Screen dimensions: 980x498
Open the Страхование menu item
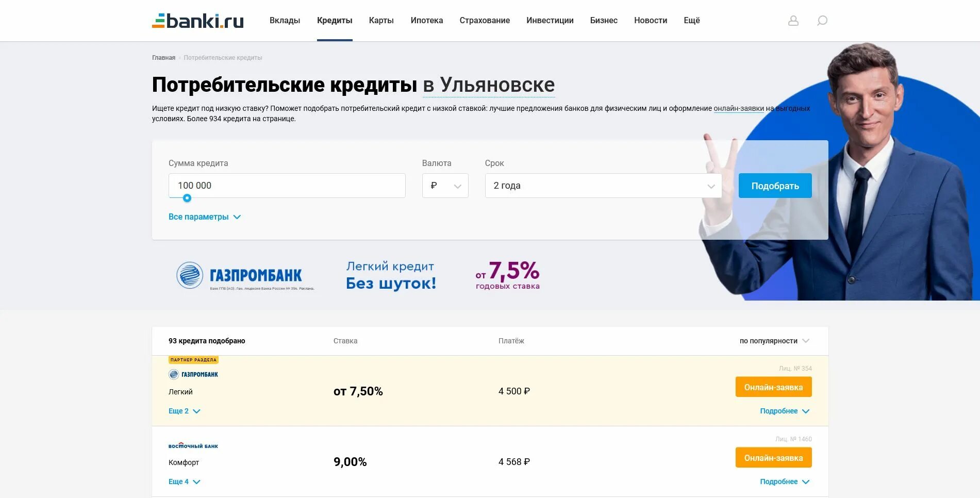point(485,21)
